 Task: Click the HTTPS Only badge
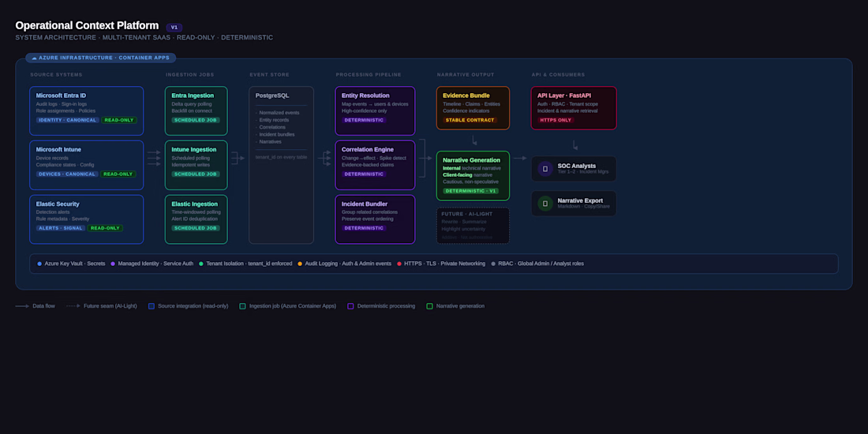(556, 120)
